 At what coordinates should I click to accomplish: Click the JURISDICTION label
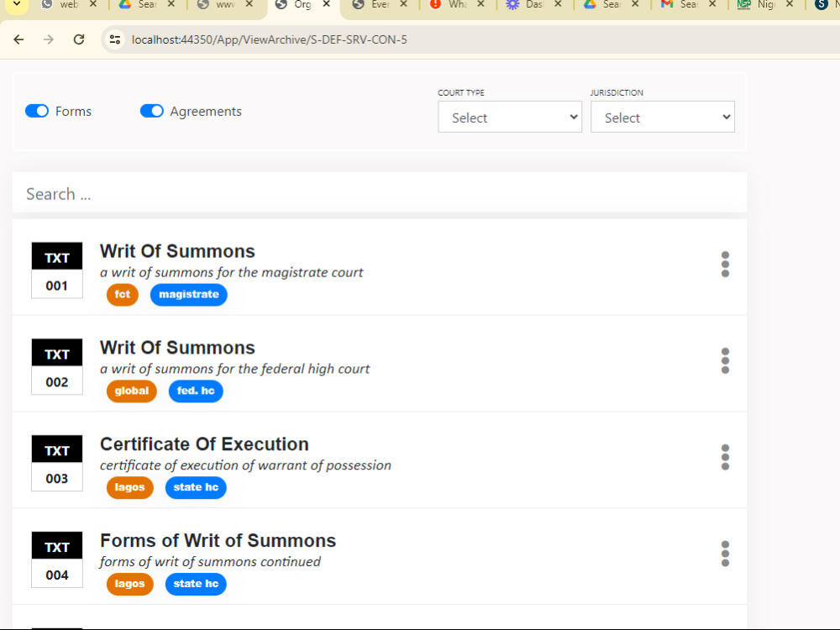[x=617, y=92]
